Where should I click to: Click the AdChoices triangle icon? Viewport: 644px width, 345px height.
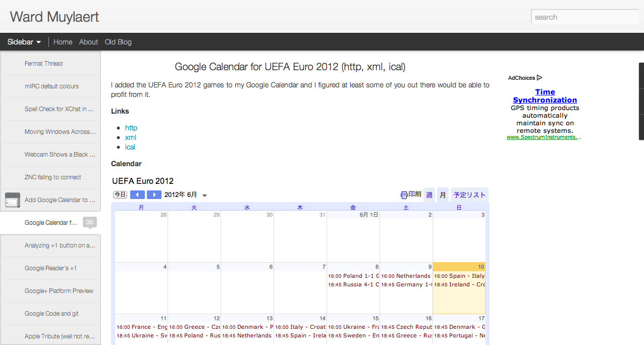click(x=539, y=78)
